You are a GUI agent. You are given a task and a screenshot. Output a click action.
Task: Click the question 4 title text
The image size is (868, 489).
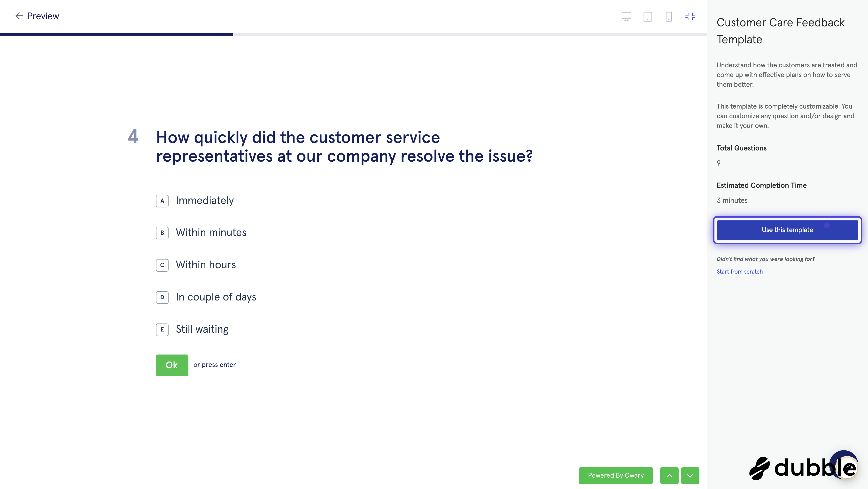pyautogui.click(x=344, y=147)
